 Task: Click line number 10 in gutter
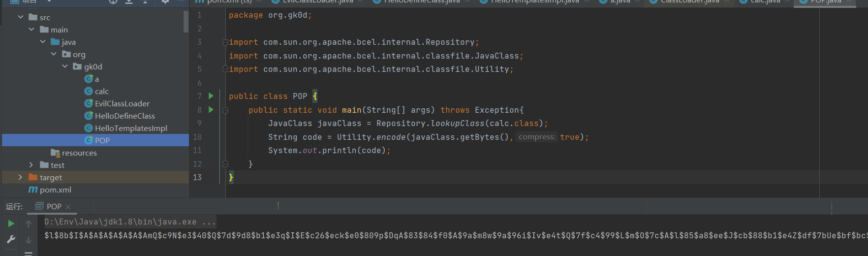coord(197,137)
